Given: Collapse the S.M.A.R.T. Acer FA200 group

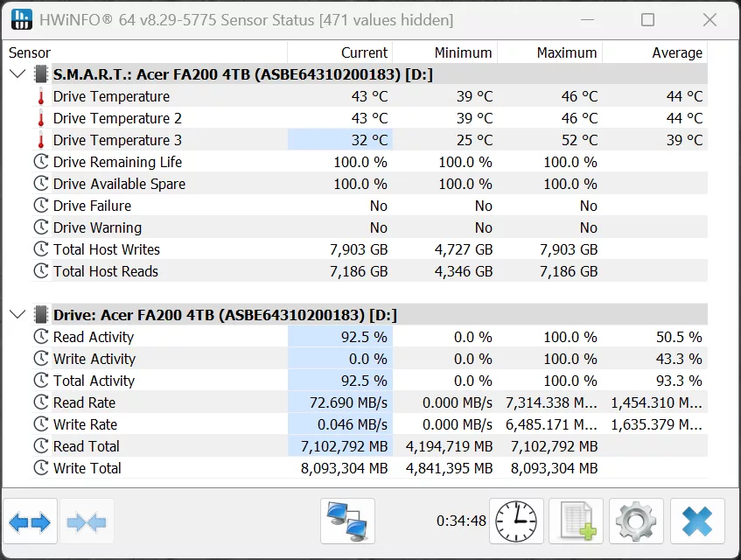Looking at the screenshot, I should tap(17, 74).
